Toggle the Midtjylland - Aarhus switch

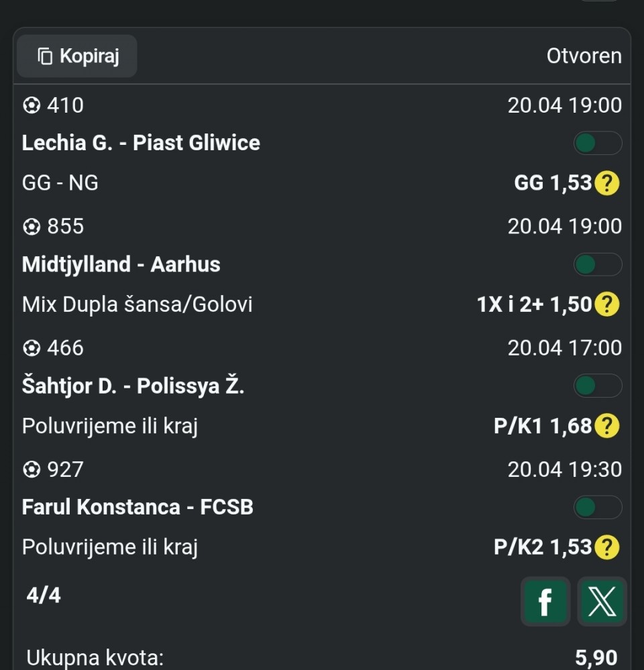tap(597, 265)
